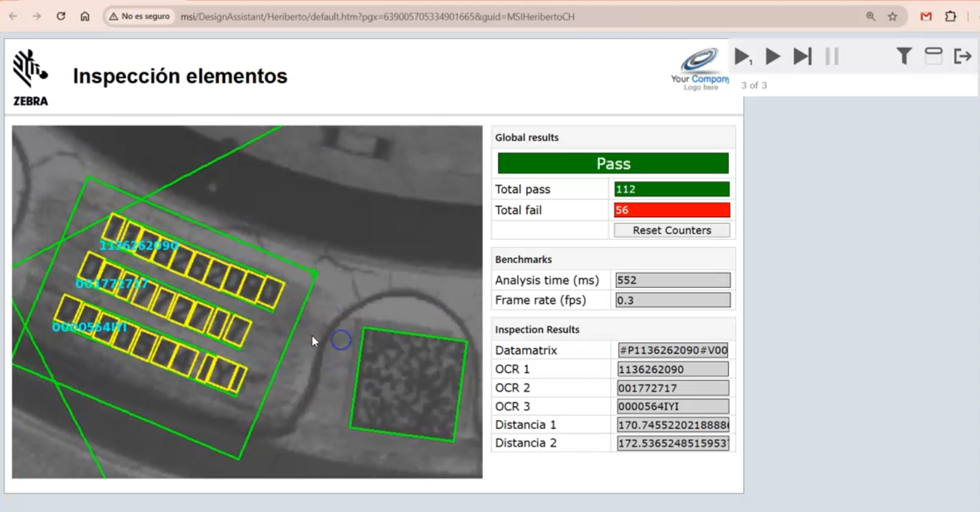Click the Datamatrix result field
The image size is (980, 512).
pos(673,350)
